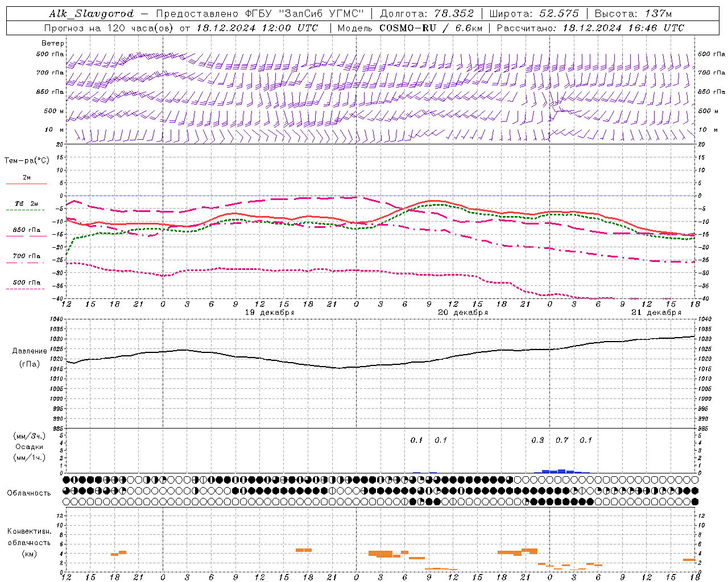The height and width of the screenshot is (582, 728).
Task: Click the 20 декабря date label
Action: tap(463, 313)
